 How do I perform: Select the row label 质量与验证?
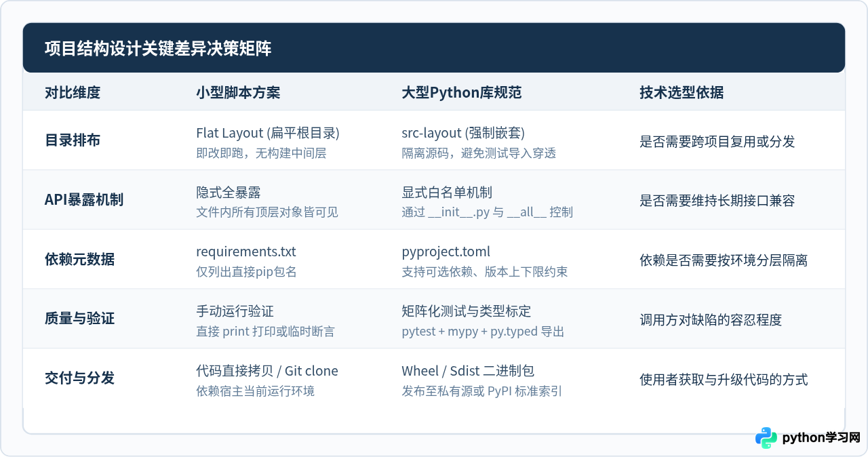(x=79, y=319)
